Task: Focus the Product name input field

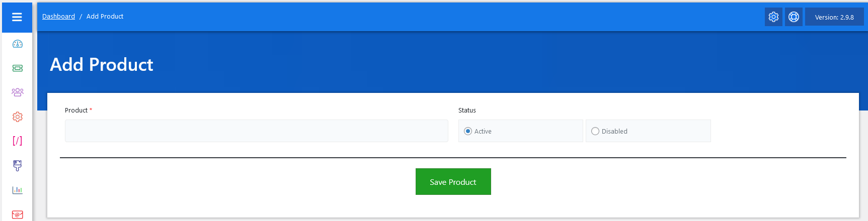Action: pyautogui.click(x=256, y=131)
